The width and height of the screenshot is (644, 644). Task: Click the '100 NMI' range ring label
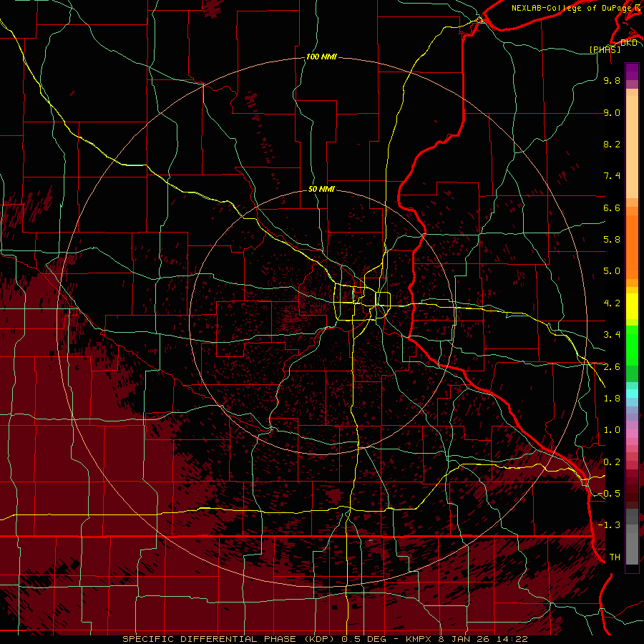tap(321, 57)
